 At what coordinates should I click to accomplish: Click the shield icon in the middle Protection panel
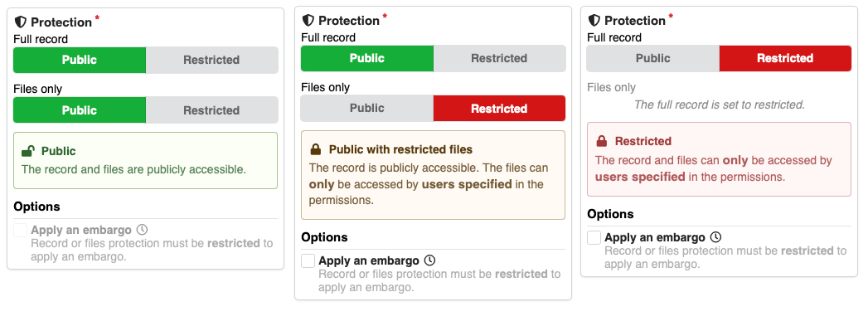tap(308, 21)
